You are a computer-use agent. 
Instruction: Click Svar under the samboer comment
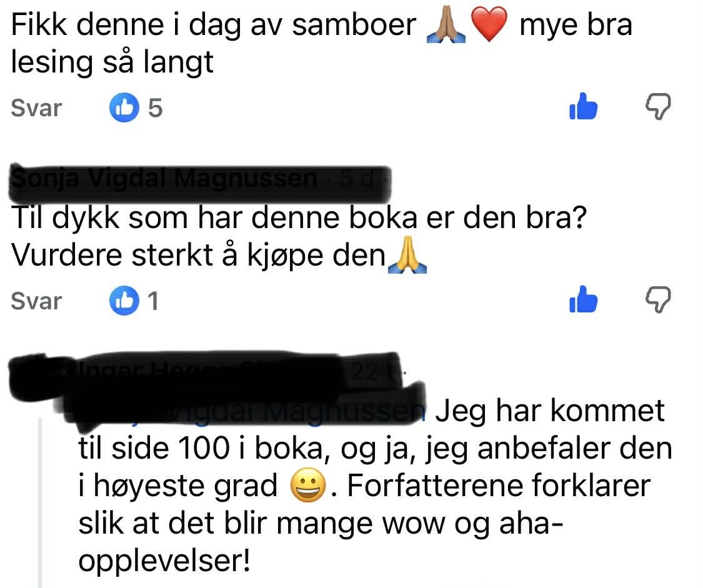(36, 108)
